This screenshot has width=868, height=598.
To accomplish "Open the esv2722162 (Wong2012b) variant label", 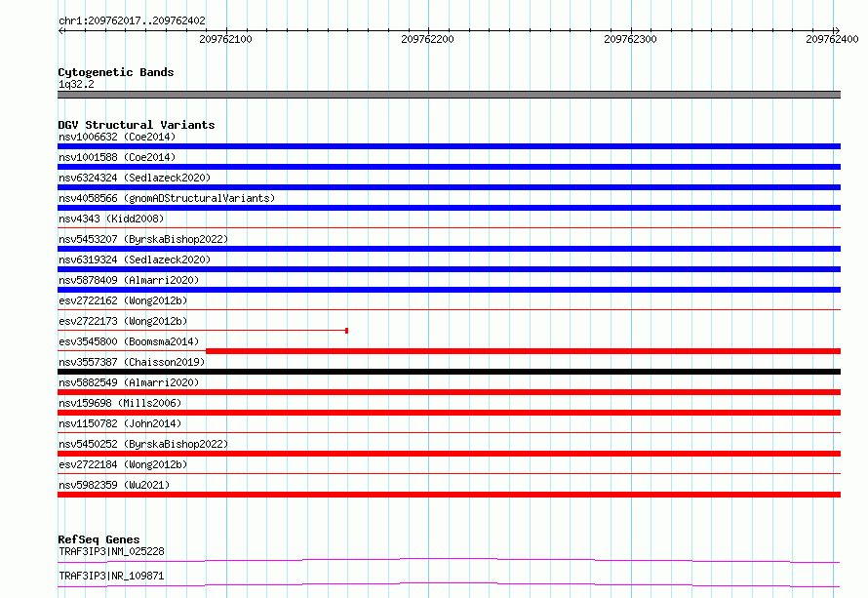I will 123,300.
